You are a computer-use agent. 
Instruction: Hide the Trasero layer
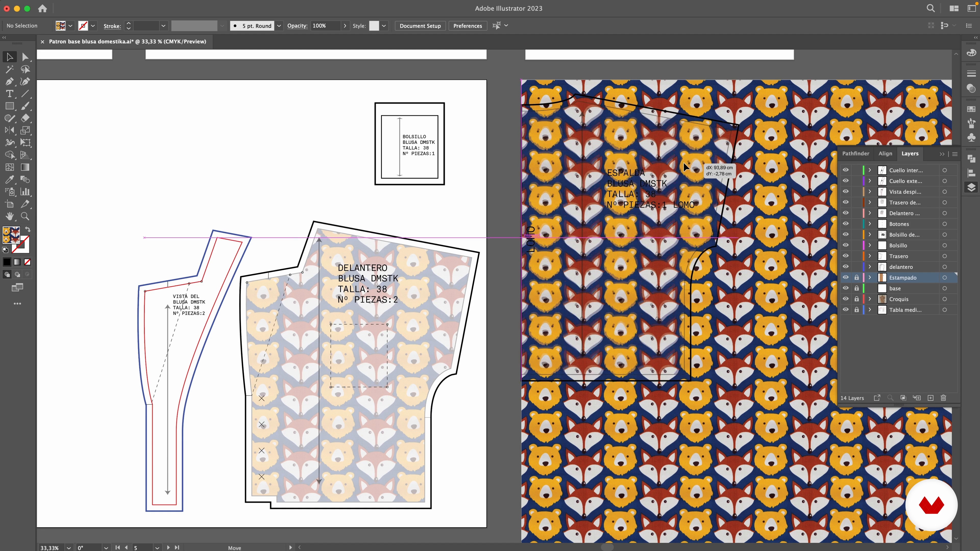(845, 256)
